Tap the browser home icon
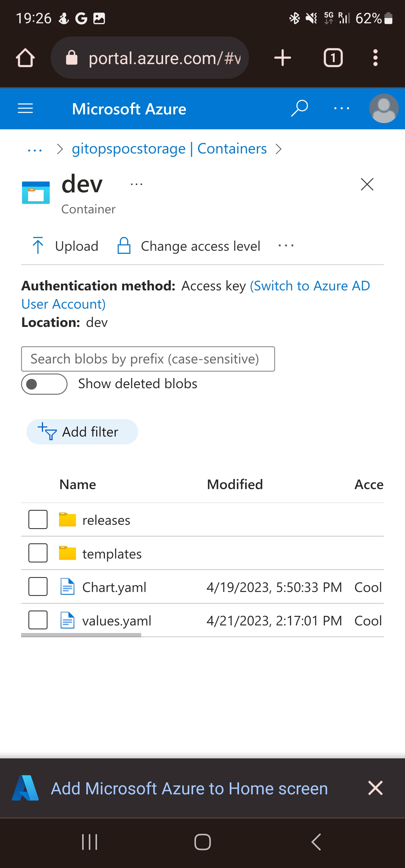 coord(25,58)
